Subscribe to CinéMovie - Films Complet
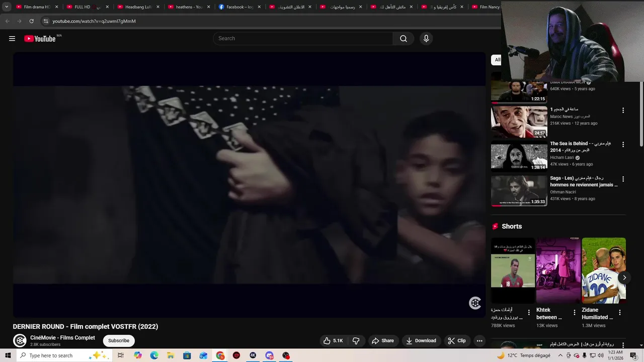 click(119, 341)
